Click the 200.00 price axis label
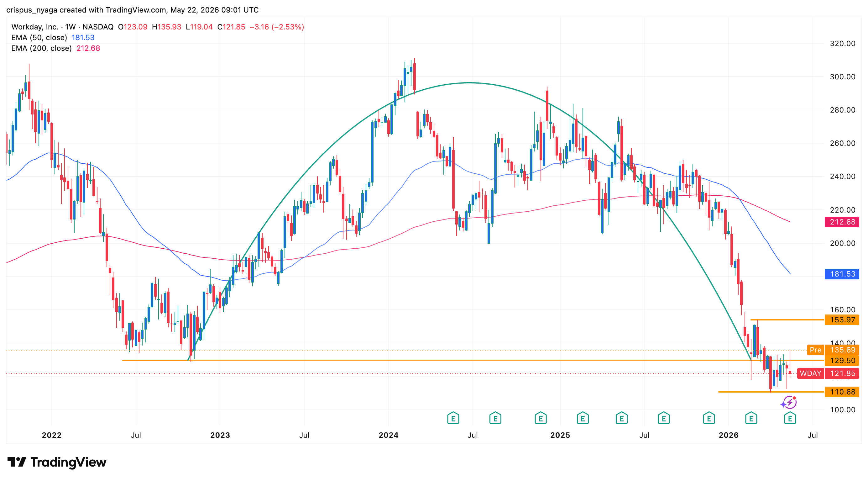This screenshot has height=481, width=868. point(842,243)
